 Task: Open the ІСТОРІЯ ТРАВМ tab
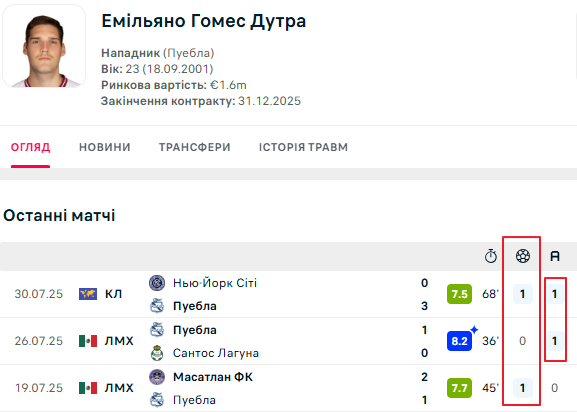[303, 147]
